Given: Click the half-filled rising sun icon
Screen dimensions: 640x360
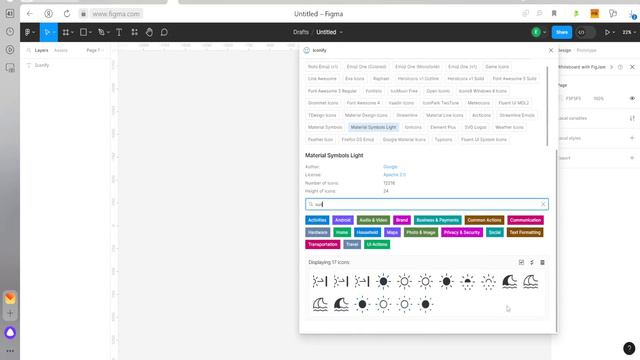Looking at the screenshot, I should pyautogui.click(x=467, y=282).
